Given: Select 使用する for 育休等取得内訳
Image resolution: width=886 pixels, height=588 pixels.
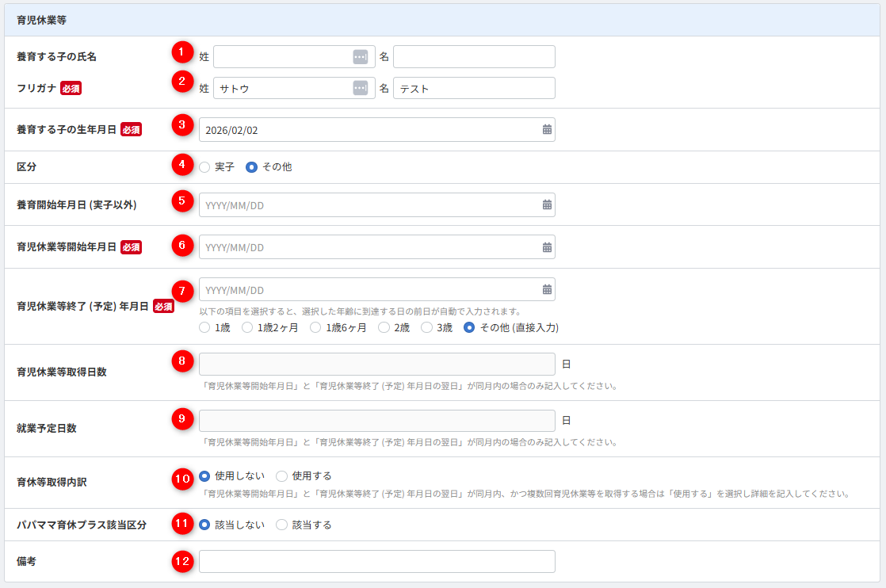Looking at the screenshot, I should point(282,476).
